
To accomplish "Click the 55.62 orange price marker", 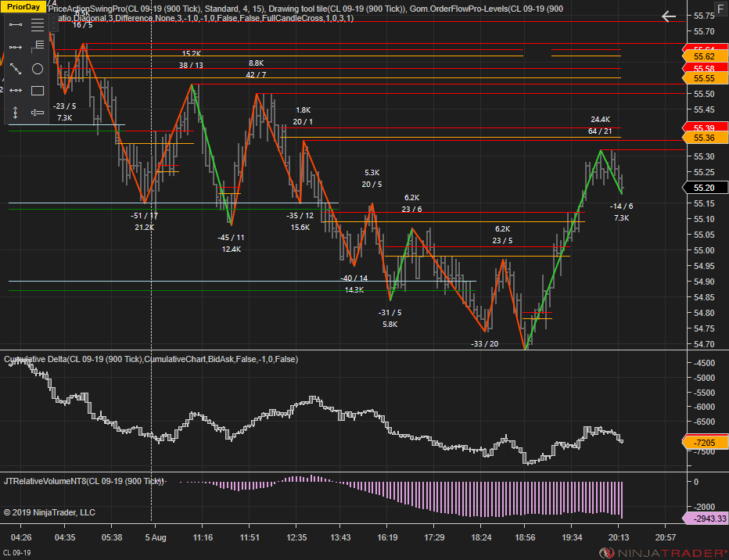I will [705, 56].
